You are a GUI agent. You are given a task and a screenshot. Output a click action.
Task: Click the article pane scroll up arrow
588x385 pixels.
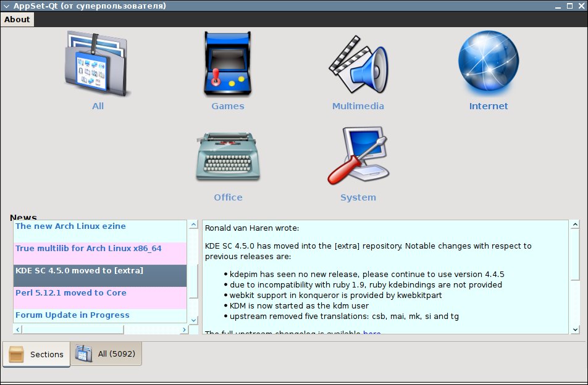575,225
